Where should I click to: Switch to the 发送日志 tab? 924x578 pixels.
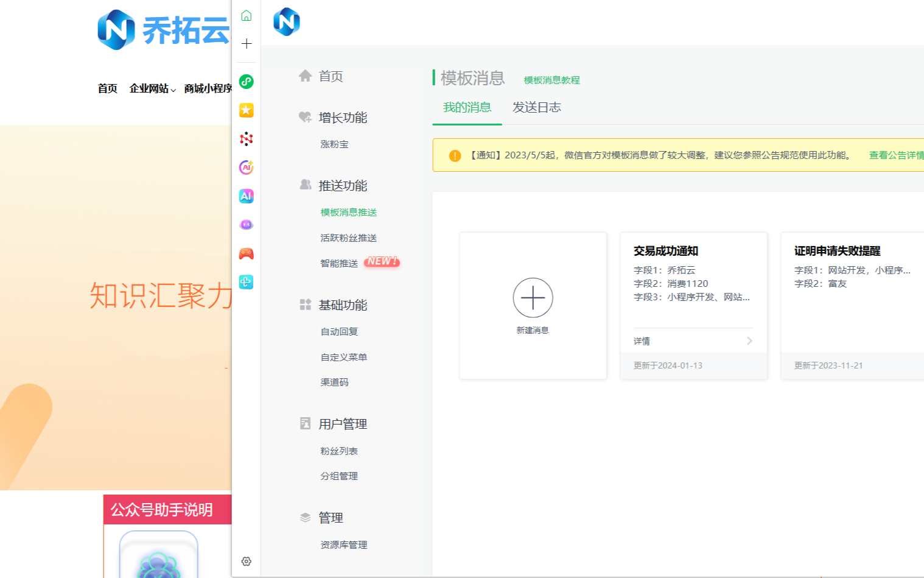point(536,108)
